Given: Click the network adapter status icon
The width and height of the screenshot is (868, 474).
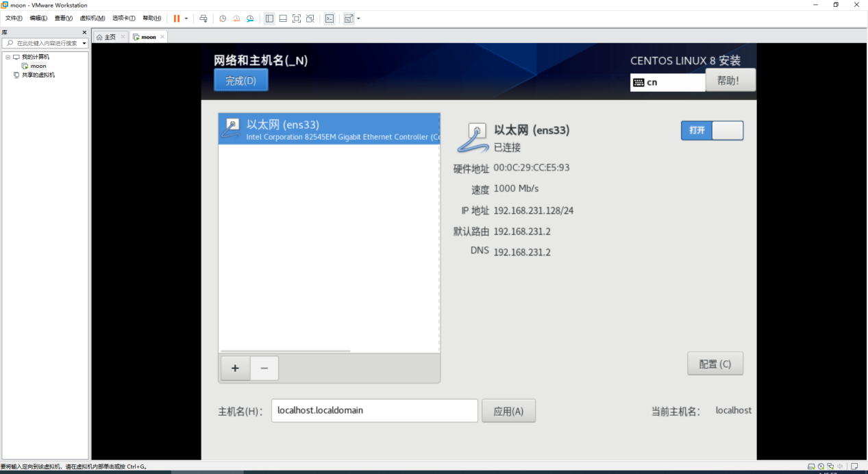Looking at the screenshot, I should 830,466.
